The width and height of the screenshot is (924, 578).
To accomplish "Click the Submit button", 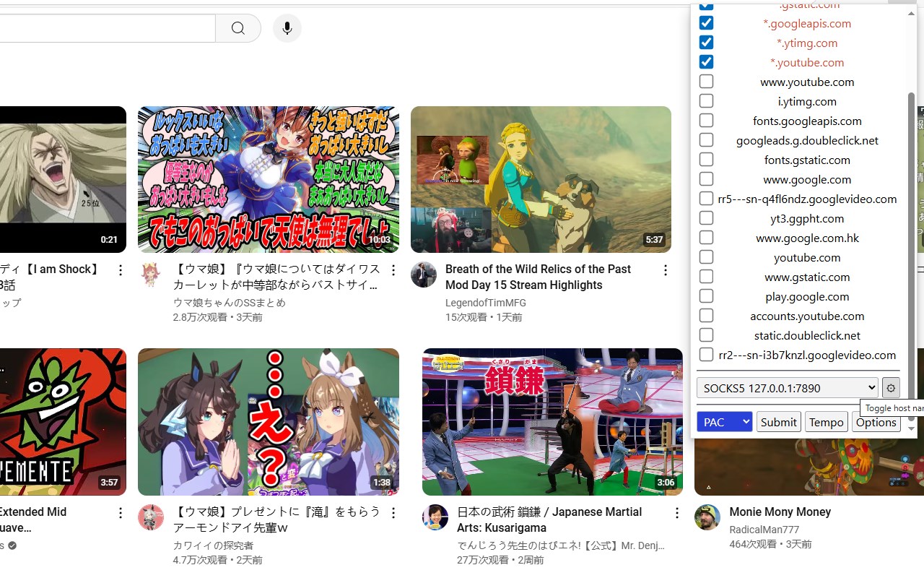I will (779, 422).
